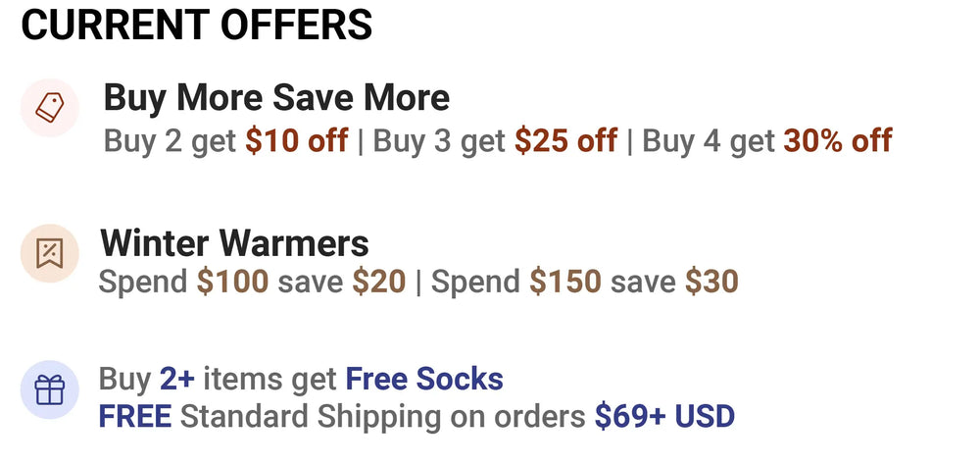The width and height of the screenshot is (980, 465).
Task: Select the "$10 off" discount text
Action: pos(296,141)
